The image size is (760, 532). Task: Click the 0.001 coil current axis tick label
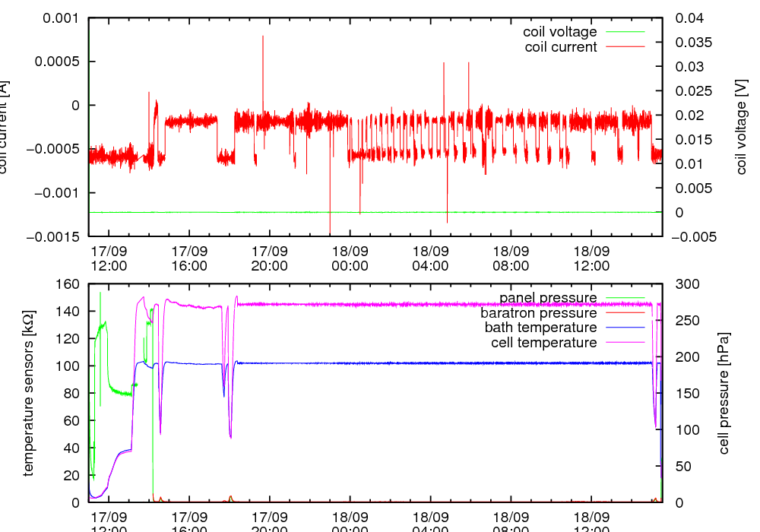pyautogui.click(x=60, y=18)
